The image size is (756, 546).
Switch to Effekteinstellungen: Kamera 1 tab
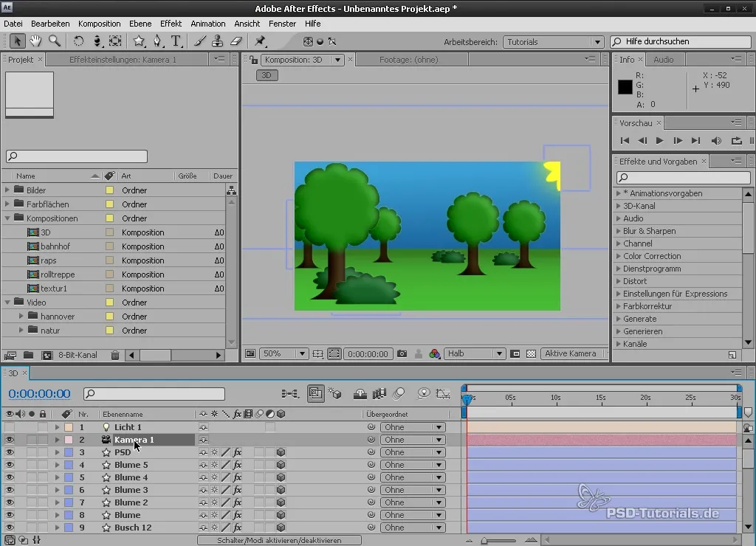click(123, 59)
